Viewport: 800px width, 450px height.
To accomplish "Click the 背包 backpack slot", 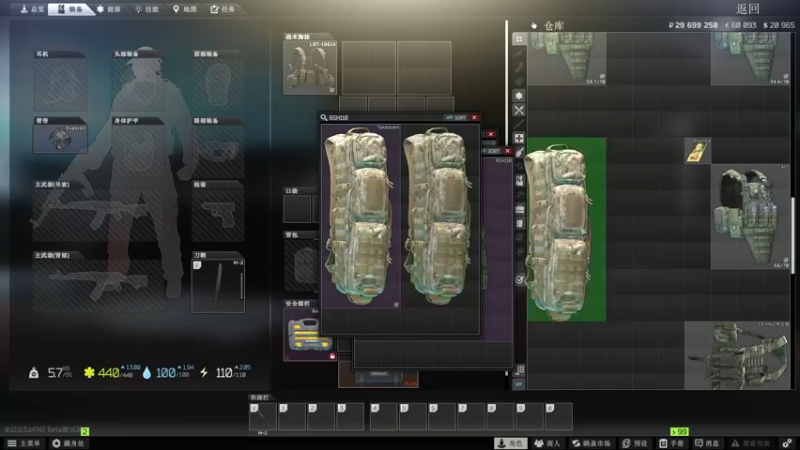I will [302, 265].
